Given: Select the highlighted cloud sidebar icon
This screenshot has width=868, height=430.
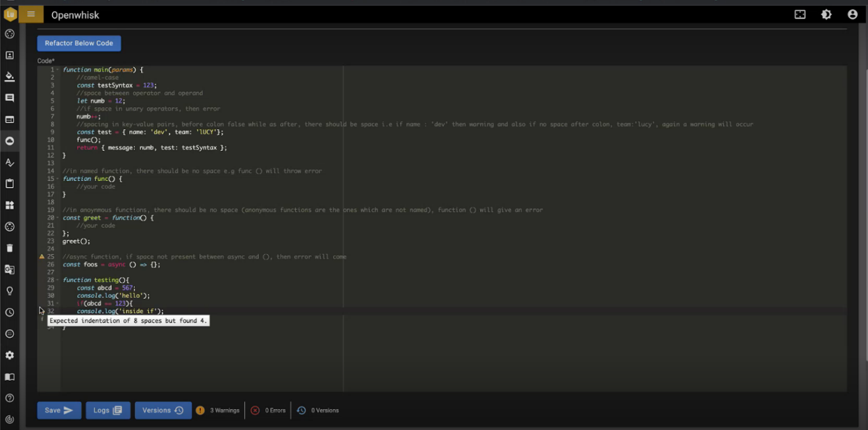Looking at the screenshot, I should point(10,141).
